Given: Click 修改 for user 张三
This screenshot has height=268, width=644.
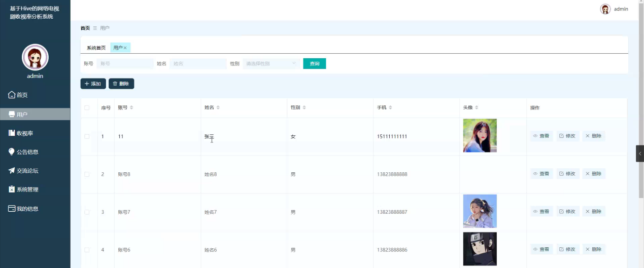Looking at the screenshot, I should (x=567, y=136).
